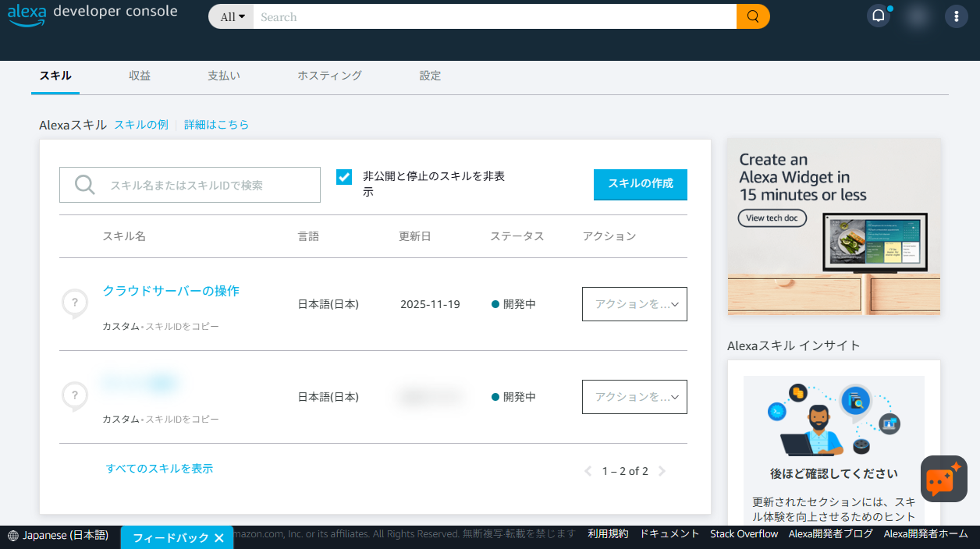
Task: Click the question mark icon beside クラウドサーバーの操作
Action: click(75, 302)
